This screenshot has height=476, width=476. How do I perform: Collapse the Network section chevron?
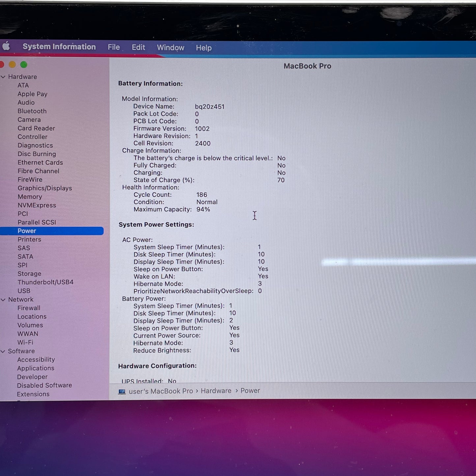(x=3, y=299)
